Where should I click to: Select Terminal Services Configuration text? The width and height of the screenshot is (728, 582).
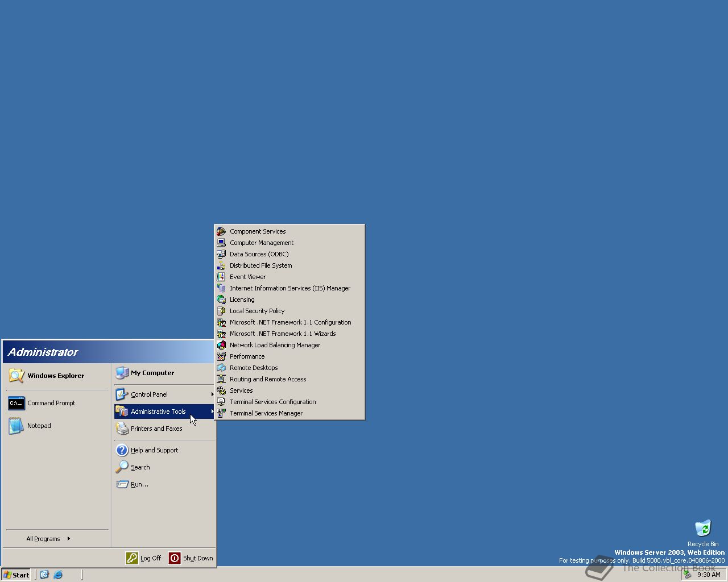point(273,402)
